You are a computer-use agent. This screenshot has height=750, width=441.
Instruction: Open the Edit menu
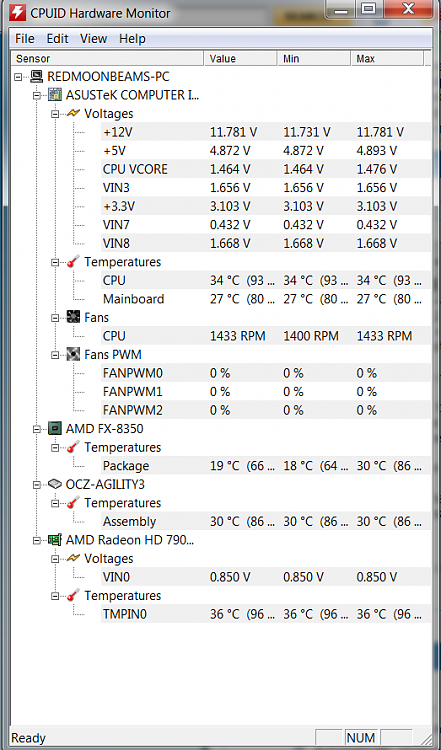click(x=57, y=39)
